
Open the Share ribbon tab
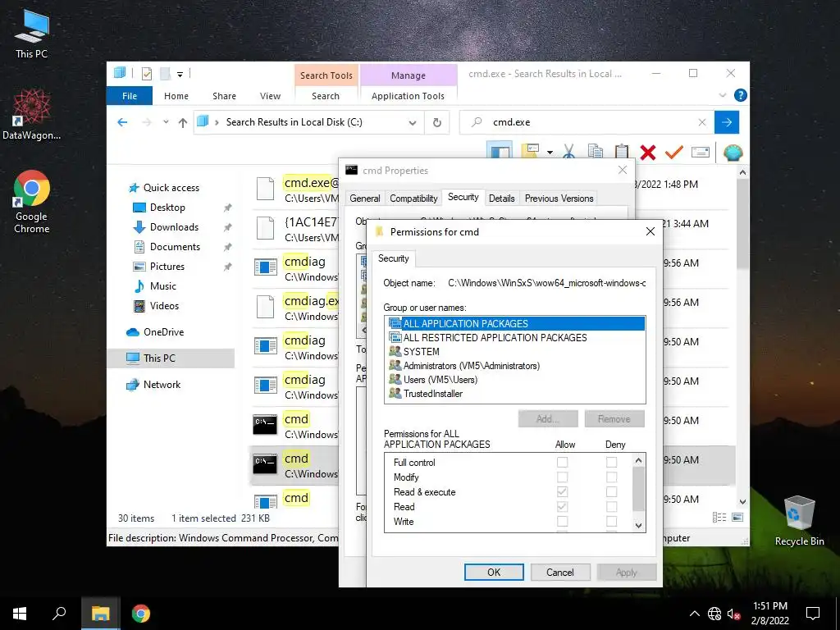tap(224, 96)
